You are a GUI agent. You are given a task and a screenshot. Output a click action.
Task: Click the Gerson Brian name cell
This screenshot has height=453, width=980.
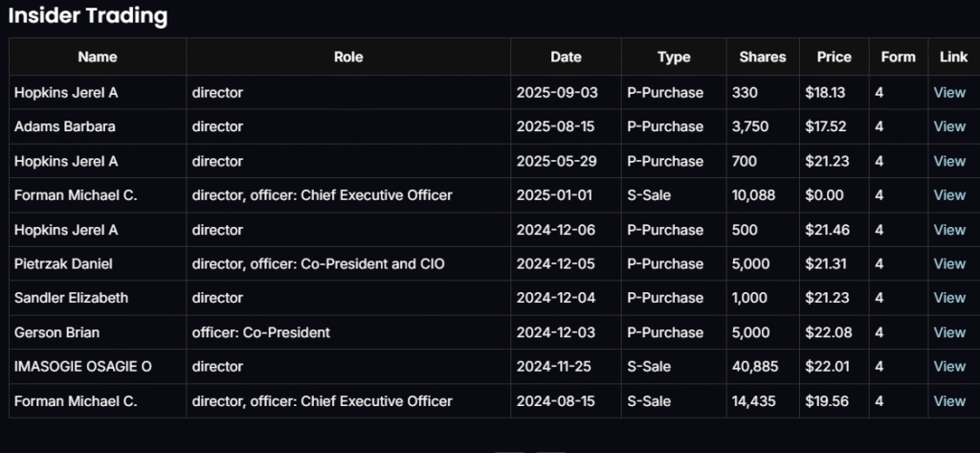56,332
